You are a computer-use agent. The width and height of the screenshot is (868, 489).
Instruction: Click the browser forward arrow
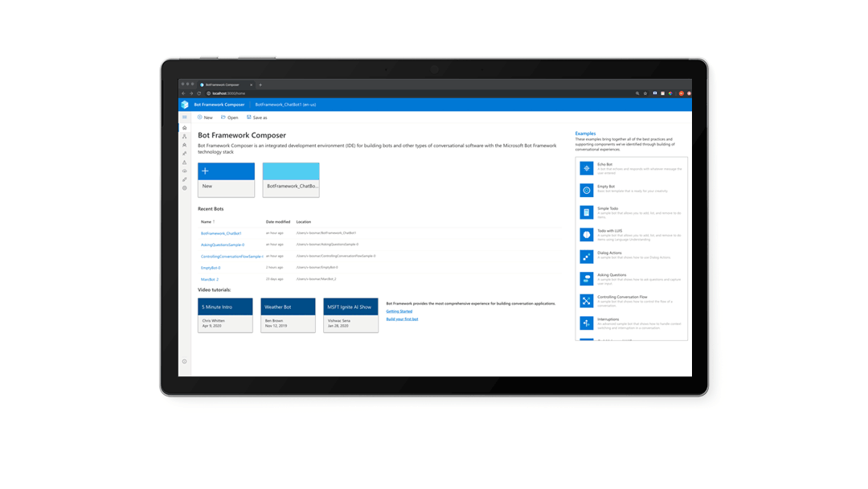191,93
